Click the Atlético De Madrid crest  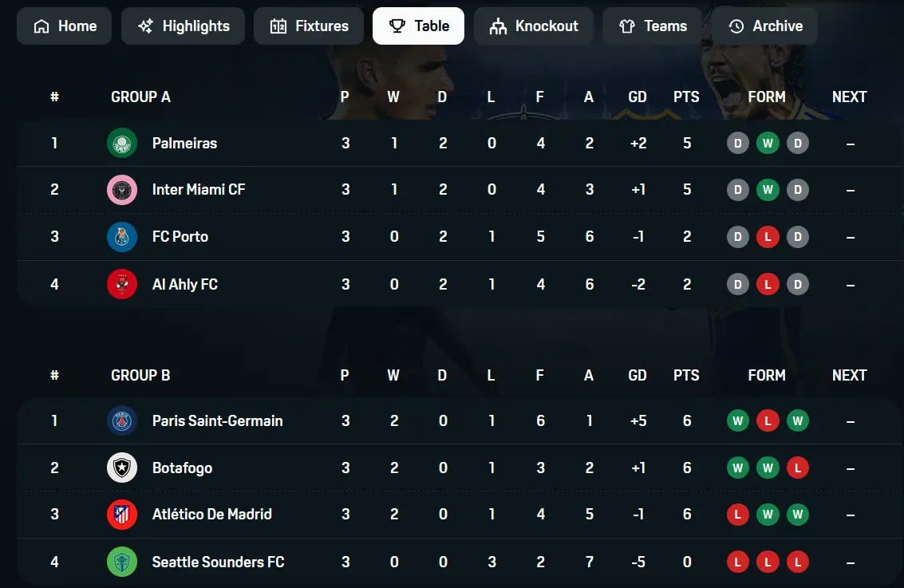[121, 515]
